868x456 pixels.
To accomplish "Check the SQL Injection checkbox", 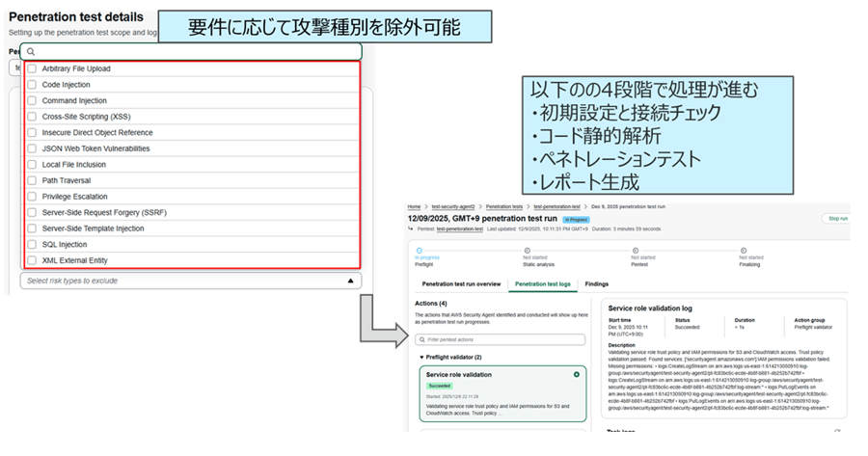I will 33,245.
